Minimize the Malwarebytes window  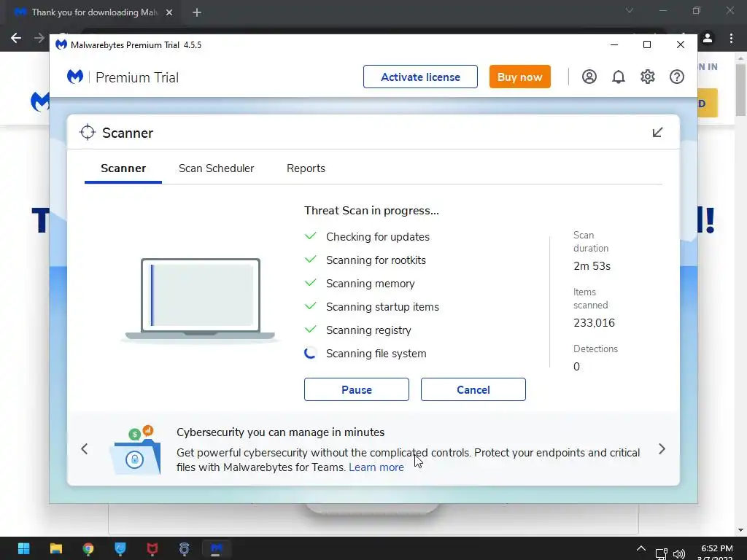tap(614, 44)
